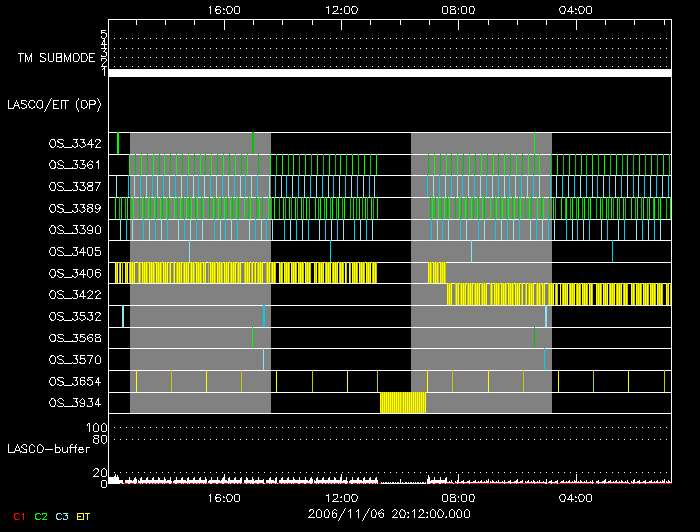This screenshot has width=700, height=532.
Task: Click the TM SUBMODE label
Action: point(56,58)
